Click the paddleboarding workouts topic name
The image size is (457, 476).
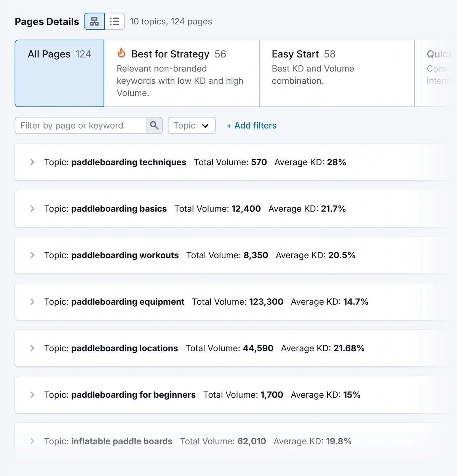pyautogui.click(x=125, y=255)
